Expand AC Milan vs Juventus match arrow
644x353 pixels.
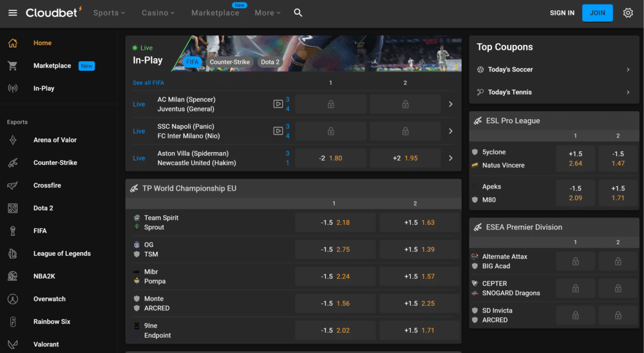coord(451,104)
